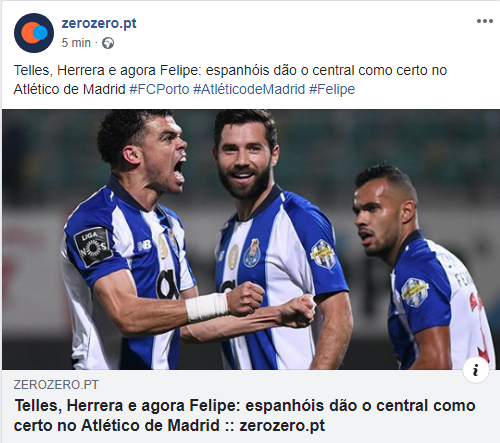Open the zerozero.pt page name link
500x443 pixels.
[99, 23]
